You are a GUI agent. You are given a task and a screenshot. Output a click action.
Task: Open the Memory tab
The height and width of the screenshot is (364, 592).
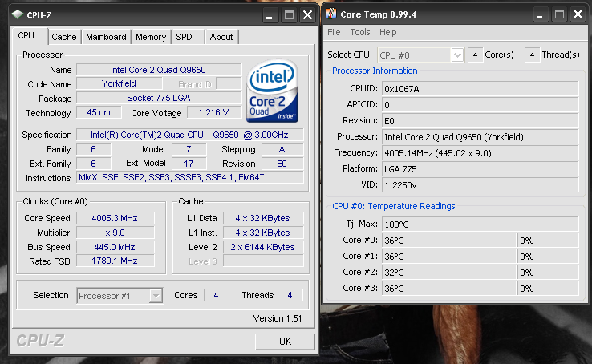click(x=151, y=37)
